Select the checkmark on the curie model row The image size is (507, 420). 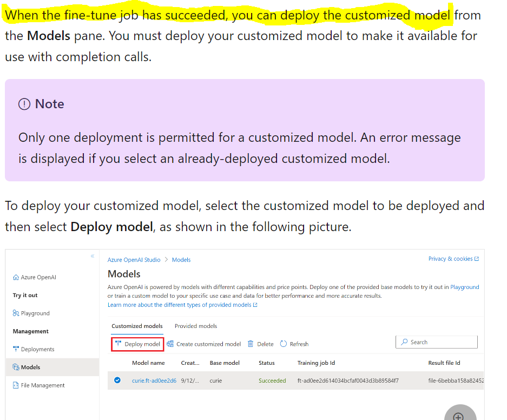[117, 381]
